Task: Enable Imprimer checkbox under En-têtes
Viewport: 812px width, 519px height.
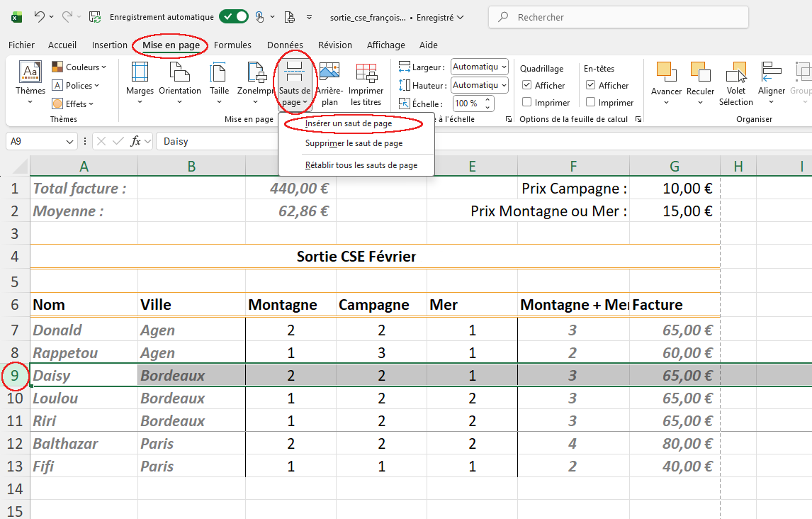Action: coord(590,102)
